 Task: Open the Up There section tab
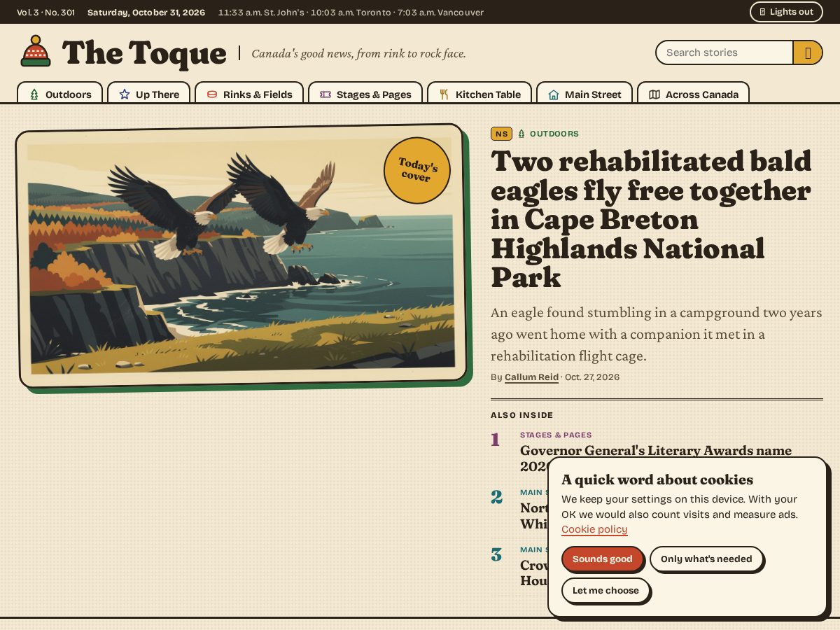coord(149,93)
